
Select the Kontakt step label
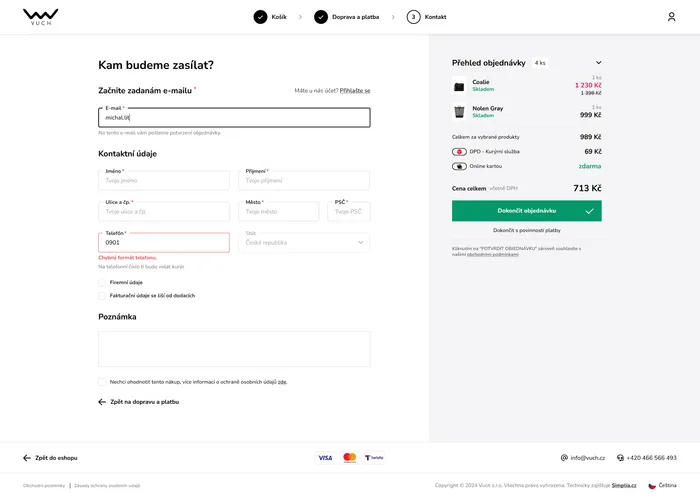pos(435,17)
